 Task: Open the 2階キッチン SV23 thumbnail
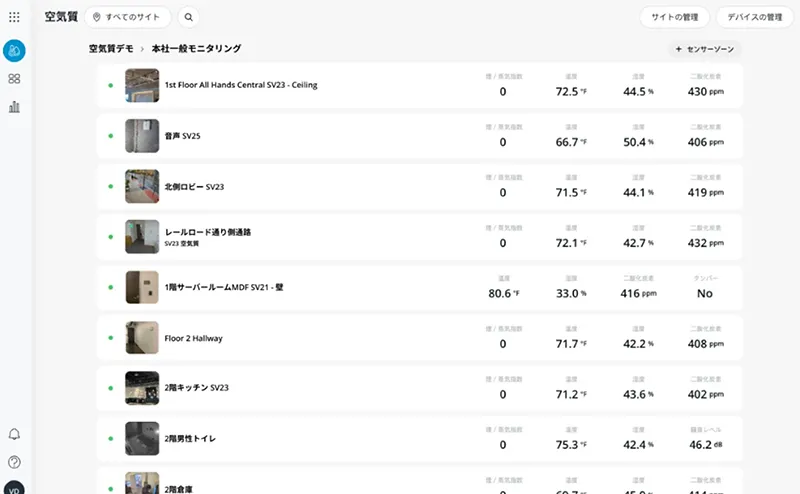pyautogui.click(x=142, y=389)
